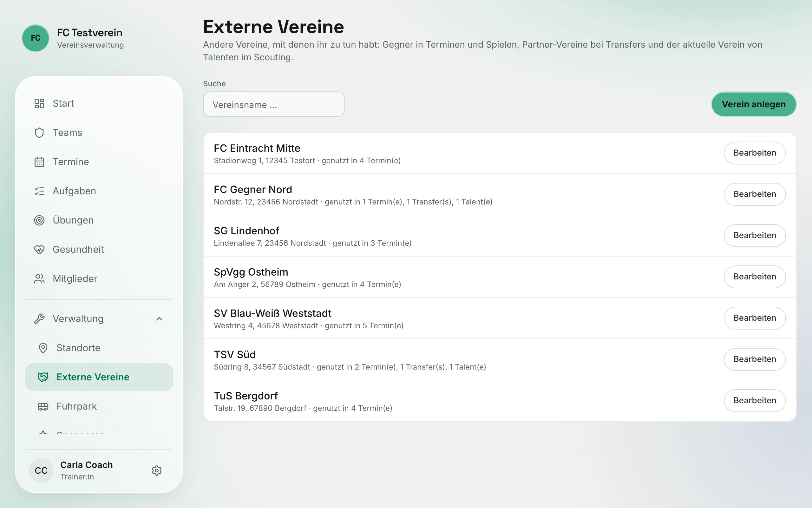Click the Carla Coach user name
This screenshot has height=508, width=812.
(x=87, y=465)
